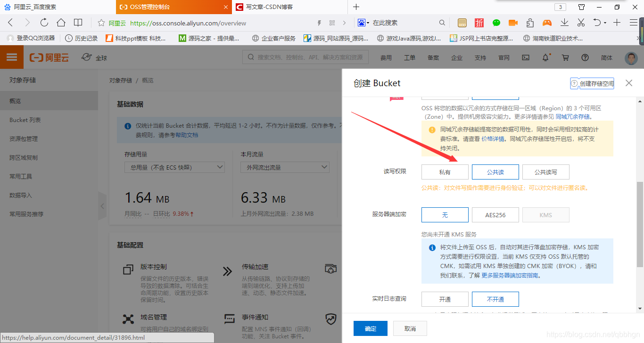Screen dimensions: 644x343
Task: Reload the page with the refresh icon
Action: click(44, 23)
